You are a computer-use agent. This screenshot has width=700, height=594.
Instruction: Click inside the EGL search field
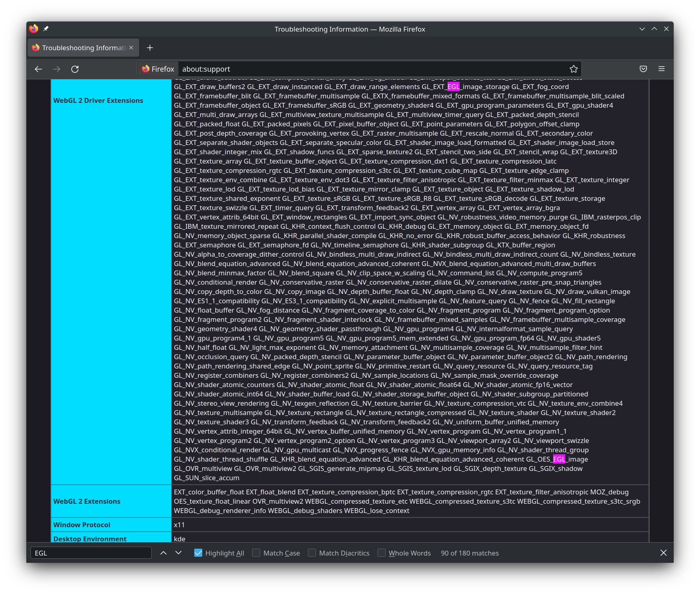pyautogui.click(x=91, y=553)
